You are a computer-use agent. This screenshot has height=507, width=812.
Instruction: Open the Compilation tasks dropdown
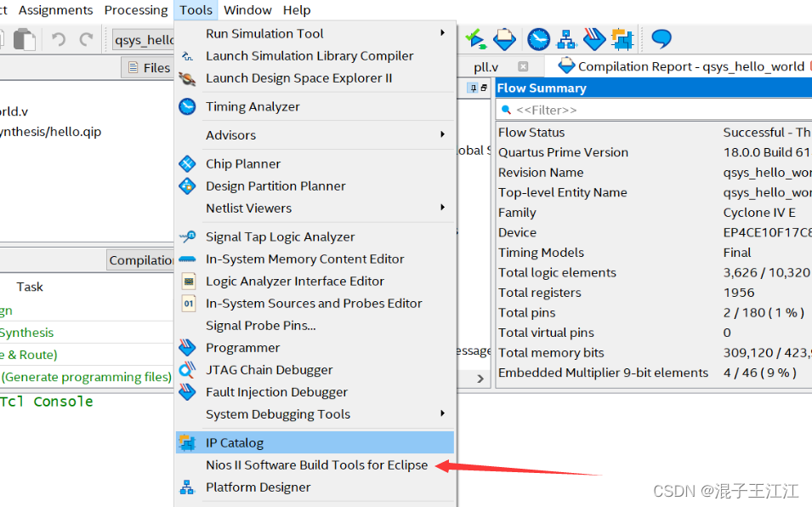pos(140,260)
